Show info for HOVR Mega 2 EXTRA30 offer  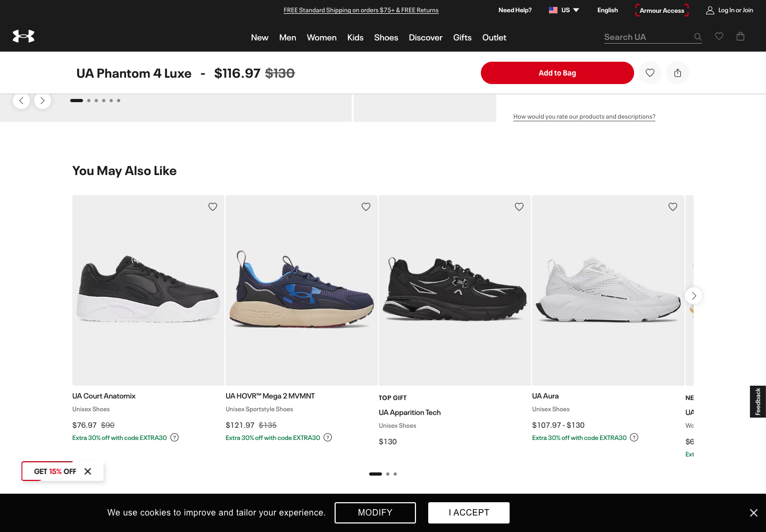[x=328, y=437]
